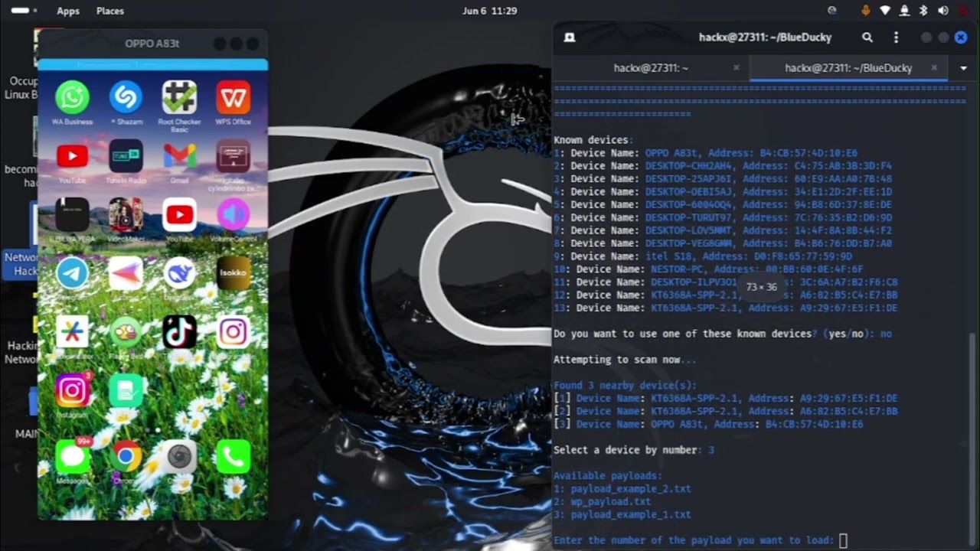Click terminal search magnifier icon
The image size is (980, 551).
(867, 37)
